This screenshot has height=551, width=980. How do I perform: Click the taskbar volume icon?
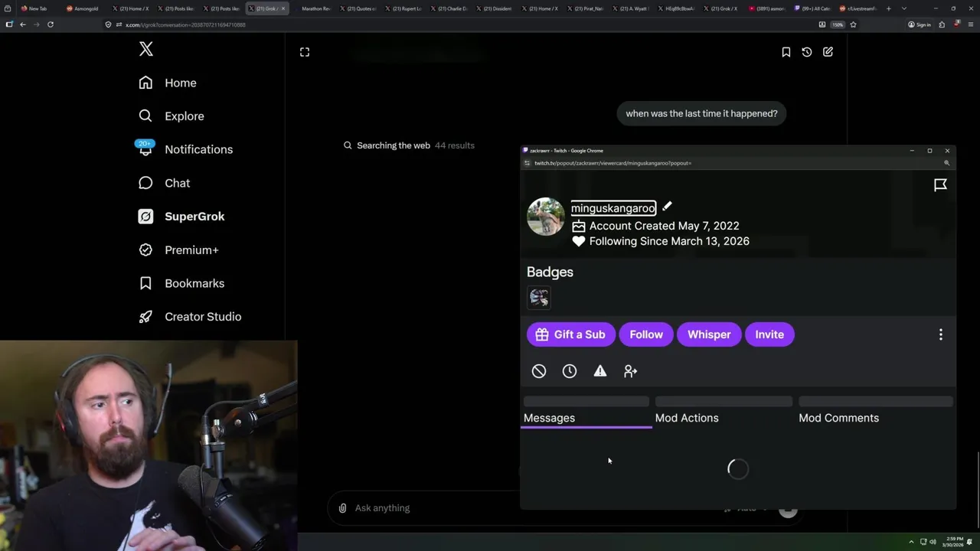(933, 542)
